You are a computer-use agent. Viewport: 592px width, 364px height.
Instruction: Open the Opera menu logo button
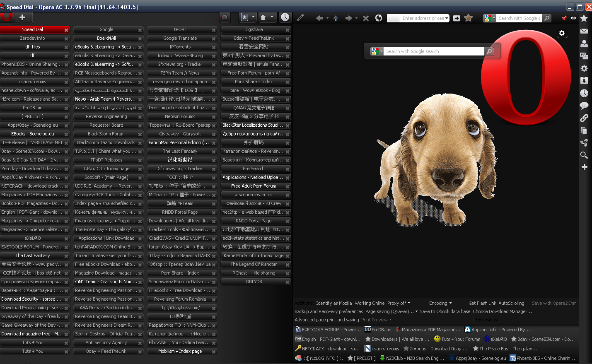tap(6, 17)
